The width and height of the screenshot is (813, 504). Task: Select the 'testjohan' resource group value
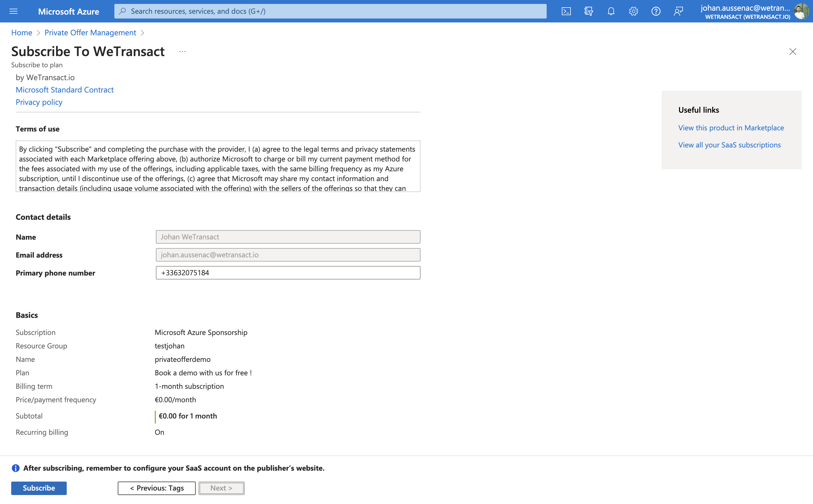click(170, 346)
